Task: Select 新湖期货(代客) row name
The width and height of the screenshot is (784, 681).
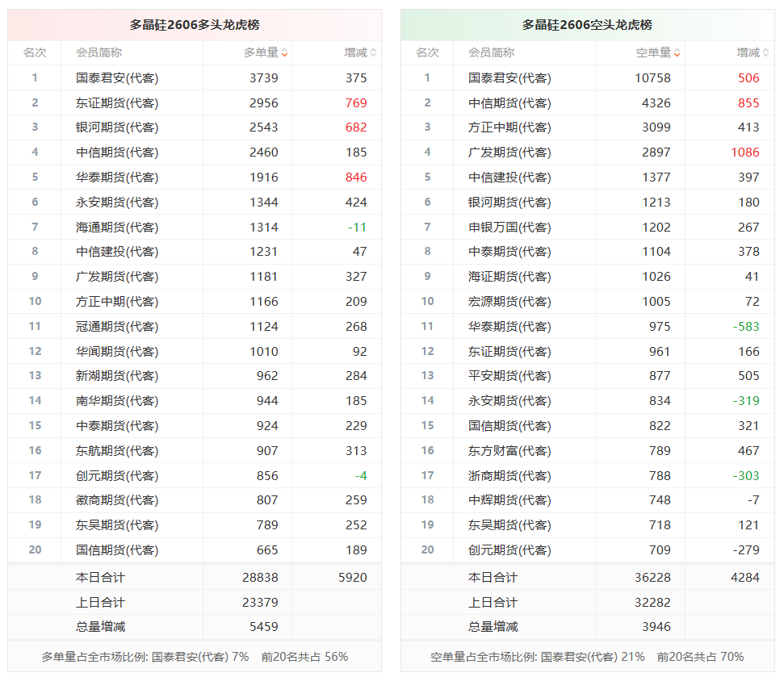Action: 117,376
